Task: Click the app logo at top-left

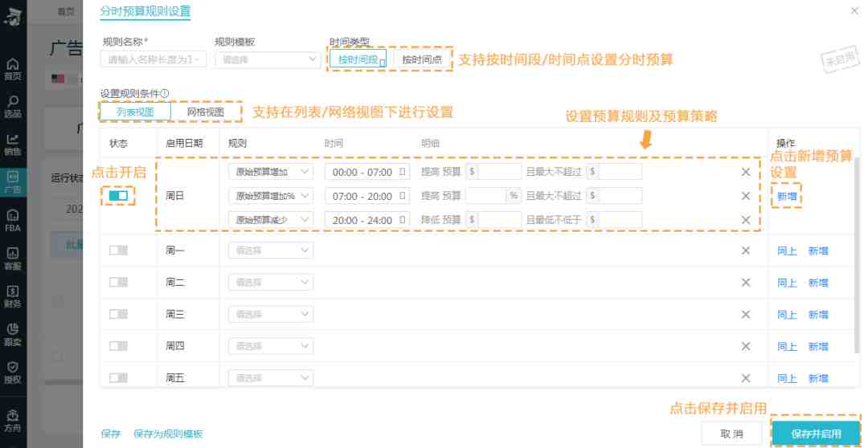Action: click(x=12, y=16)
